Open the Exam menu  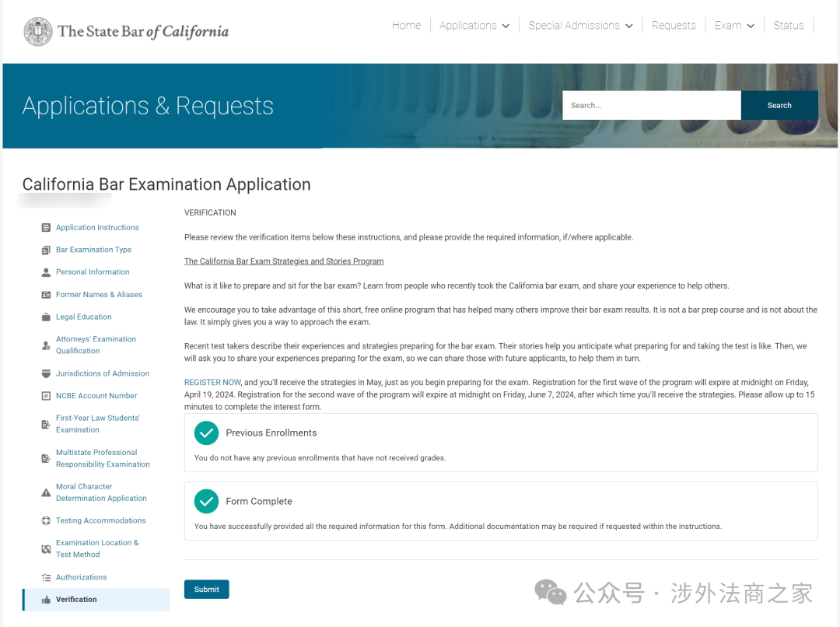point(734,25)
